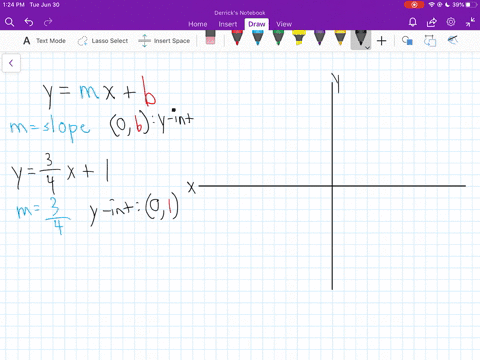Add a new pen
This screenshot has width=480, height=360.
(382, 41)
